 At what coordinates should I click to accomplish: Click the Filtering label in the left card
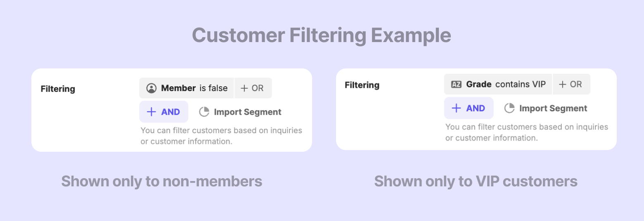pos(58,89)
